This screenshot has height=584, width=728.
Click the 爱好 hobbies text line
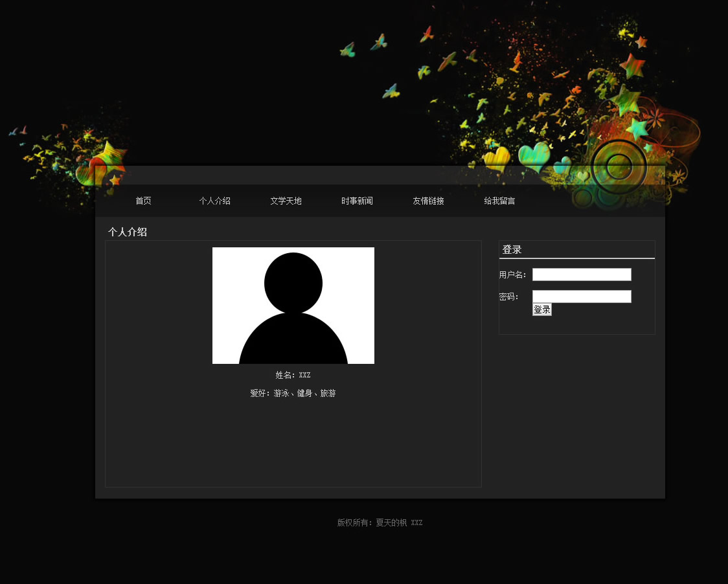tap(293, 393)
